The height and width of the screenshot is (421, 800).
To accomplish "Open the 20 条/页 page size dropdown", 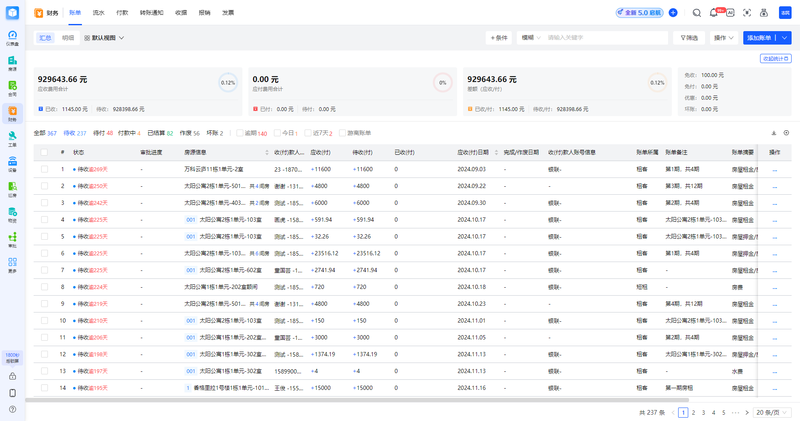I will click(x=772, y=412).
